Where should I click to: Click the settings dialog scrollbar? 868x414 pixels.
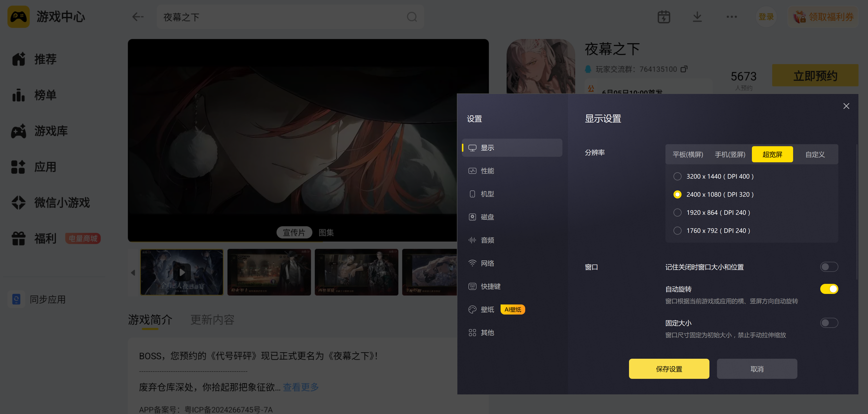tap(856, 212)
